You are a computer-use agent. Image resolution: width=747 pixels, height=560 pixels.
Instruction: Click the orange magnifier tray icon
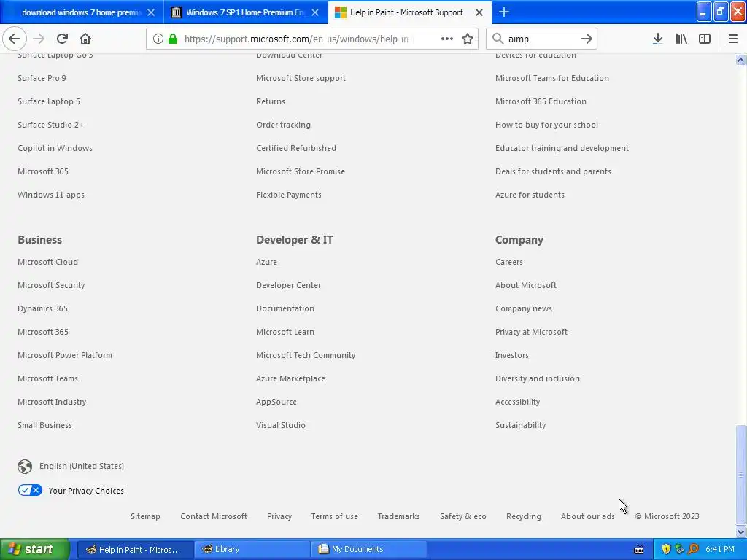click(693, 549)
